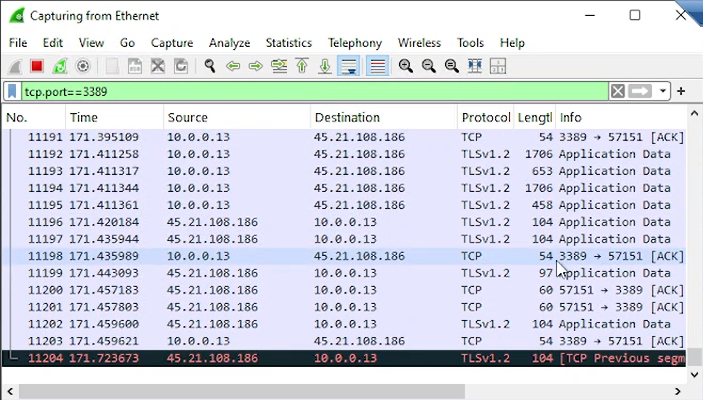Open capture options gear icon

83,66
